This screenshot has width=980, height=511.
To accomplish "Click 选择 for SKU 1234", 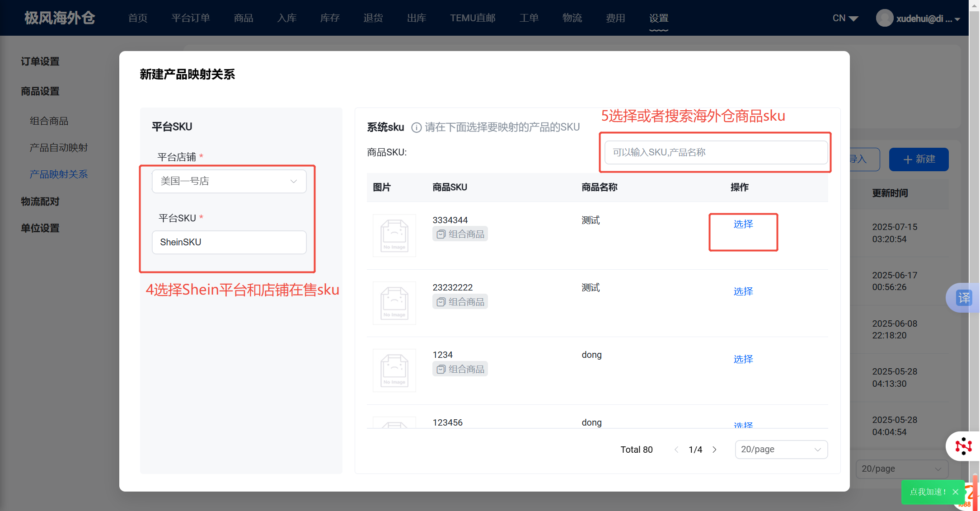I will [743, 359].
